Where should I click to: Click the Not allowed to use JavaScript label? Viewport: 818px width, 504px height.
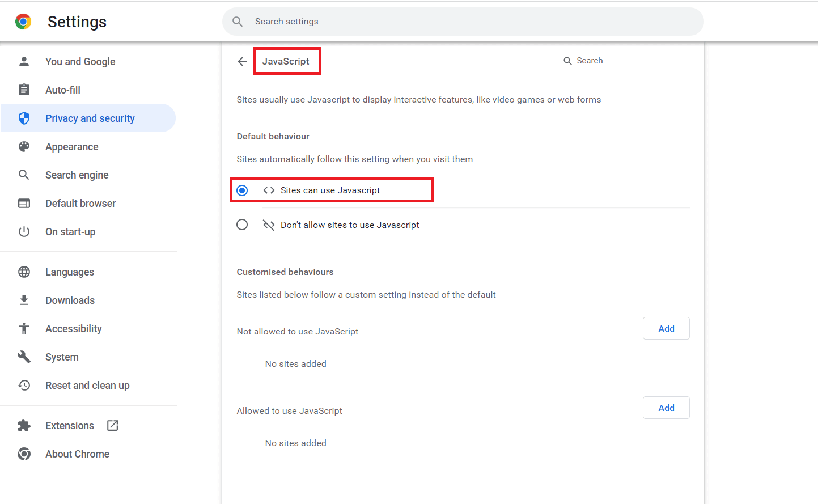(298, 332)
